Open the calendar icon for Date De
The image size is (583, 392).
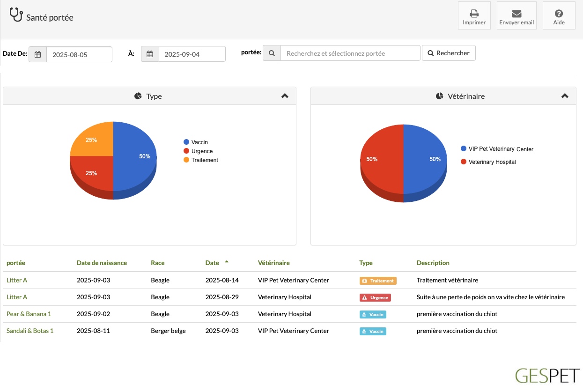(37, 54)
